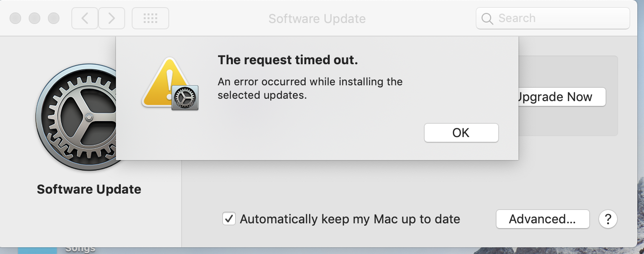Click the large Software Update gear icon
This screenshot has height=254, width=644.
click(x=77, y=117)
